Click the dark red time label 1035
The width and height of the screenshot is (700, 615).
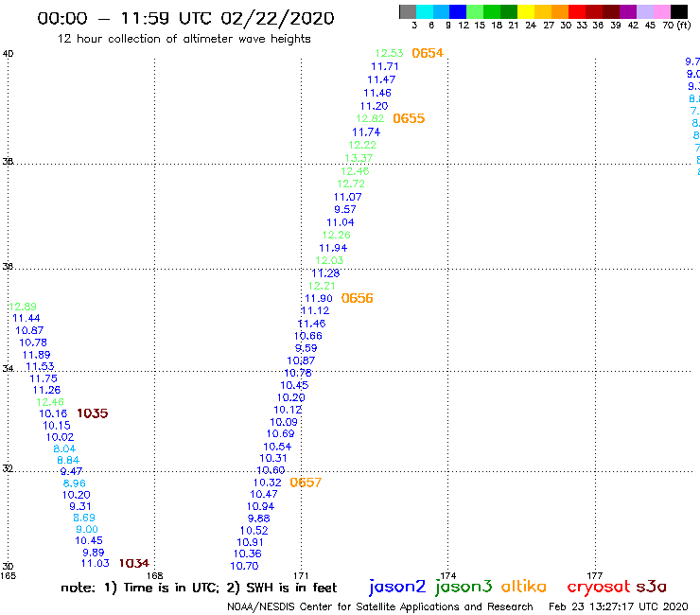tap(92, 413)
